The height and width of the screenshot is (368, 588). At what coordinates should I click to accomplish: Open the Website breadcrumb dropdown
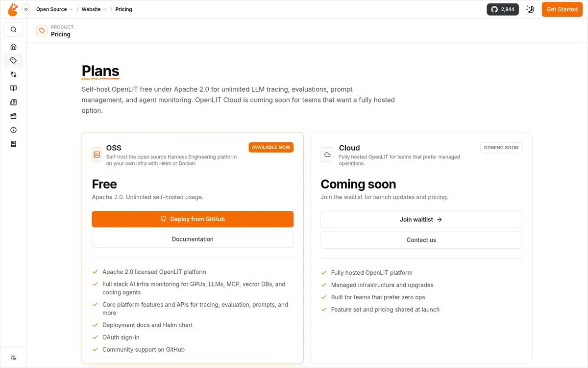click(94, 9)
